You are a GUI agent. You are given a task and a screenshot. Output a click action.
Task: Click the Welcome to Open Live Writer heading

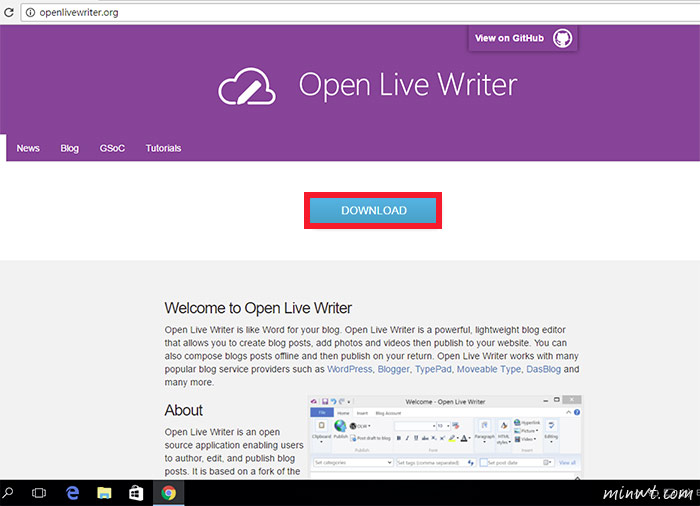(258, 308)
